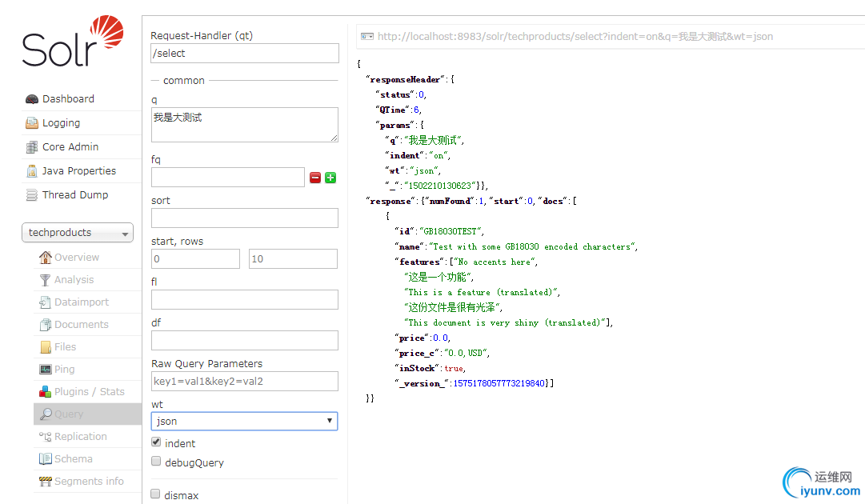Open the Analysis link

74,279
